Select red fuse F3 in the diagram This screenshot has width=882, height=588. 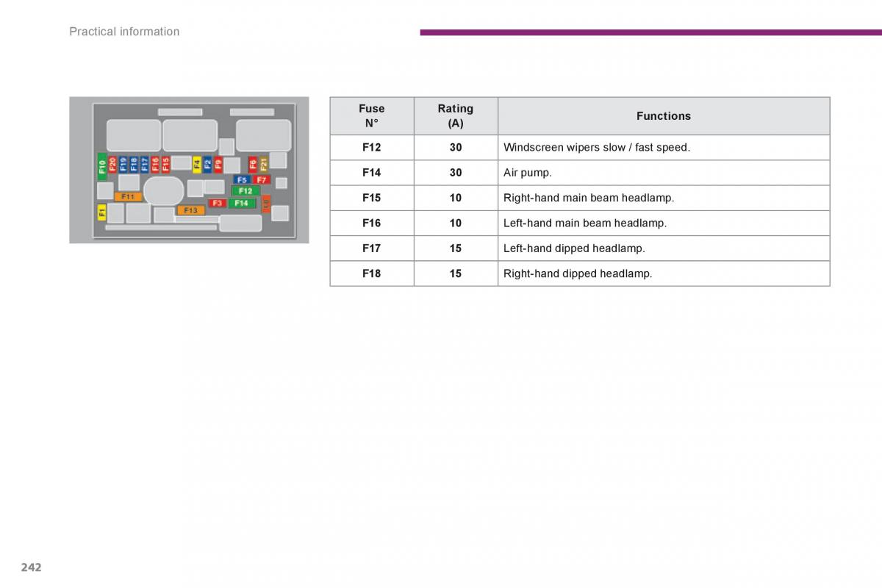coord(218,203)
